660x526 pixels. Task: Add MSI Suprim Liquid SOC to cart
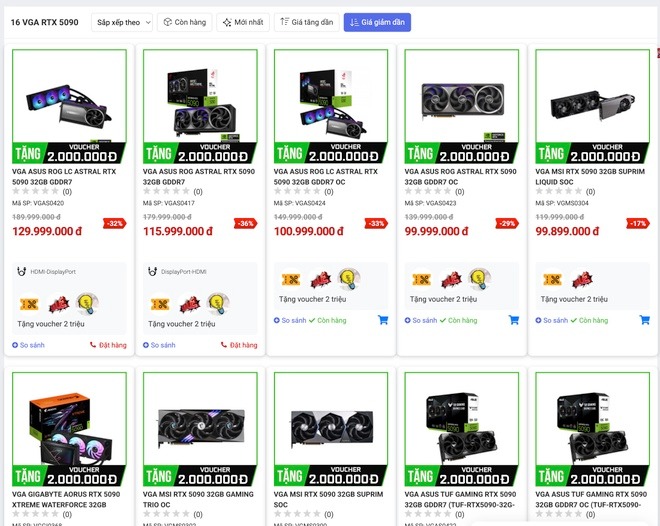point(645,320)
